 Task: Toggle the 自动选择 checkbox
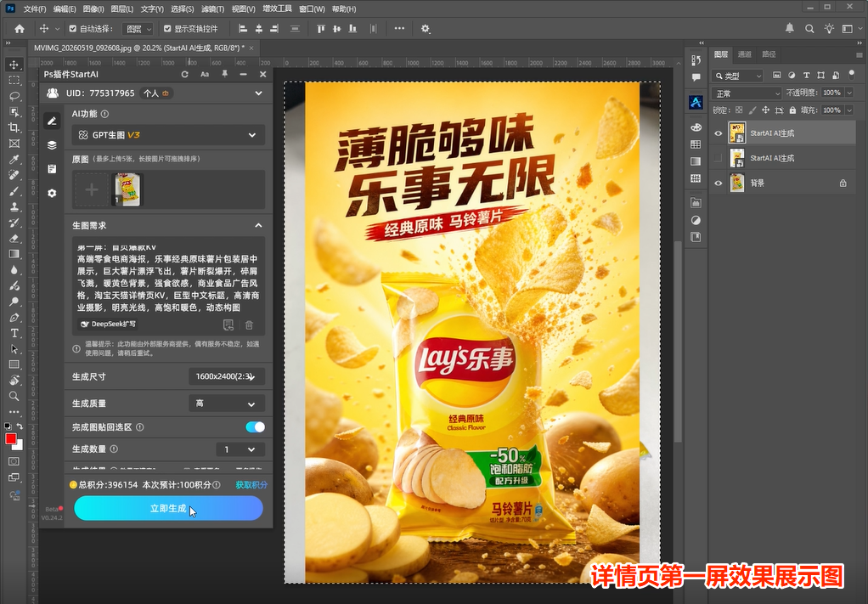72,29
